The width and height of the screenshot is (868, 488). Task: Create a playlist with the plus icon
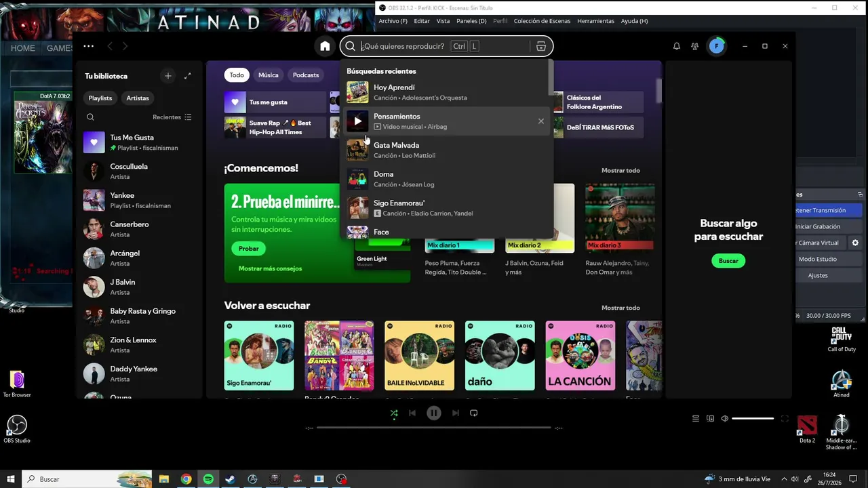pyautogui.click(x=168, y=76)
